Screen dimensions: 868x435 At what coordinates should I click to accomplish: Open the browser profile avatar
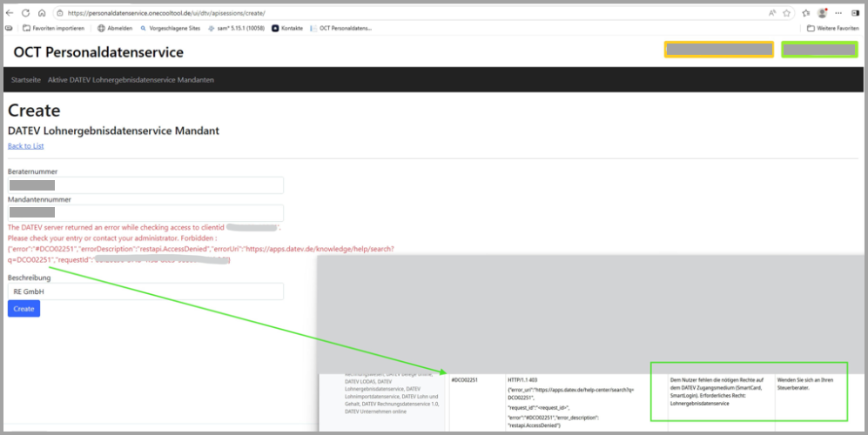pyautogui.click(x=824, y=13)
